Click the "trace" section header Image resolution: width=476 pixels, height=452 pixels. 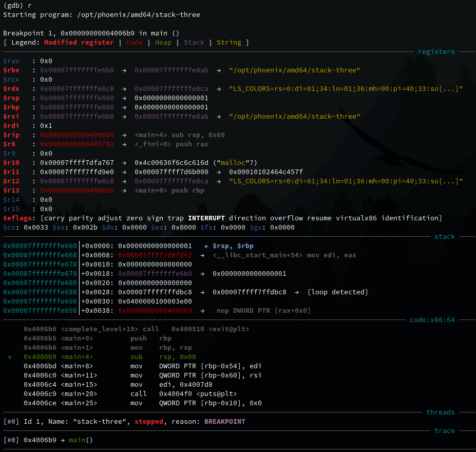coord(444,431)
